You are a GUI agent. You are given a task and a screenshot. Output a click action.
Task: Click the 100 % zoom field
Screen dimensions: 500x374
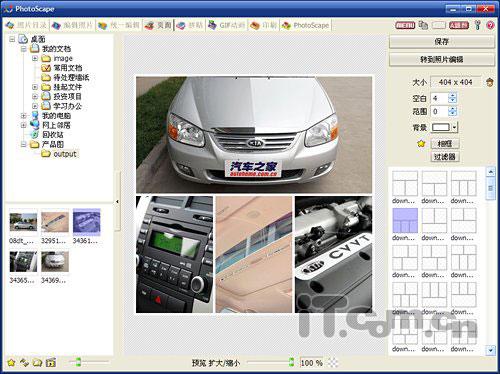(312, 363)
